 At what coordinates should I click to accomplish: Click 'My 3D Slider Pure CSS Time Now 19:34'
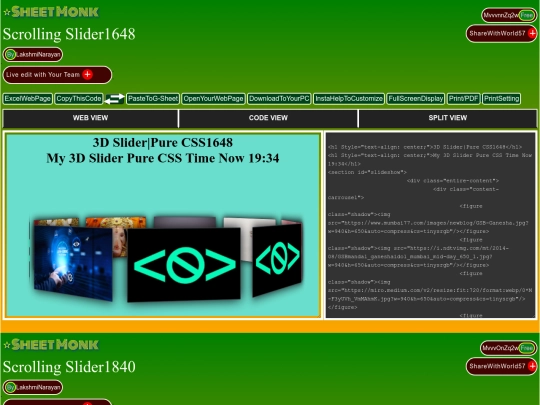pyautogui.click(x=163, y=158)
